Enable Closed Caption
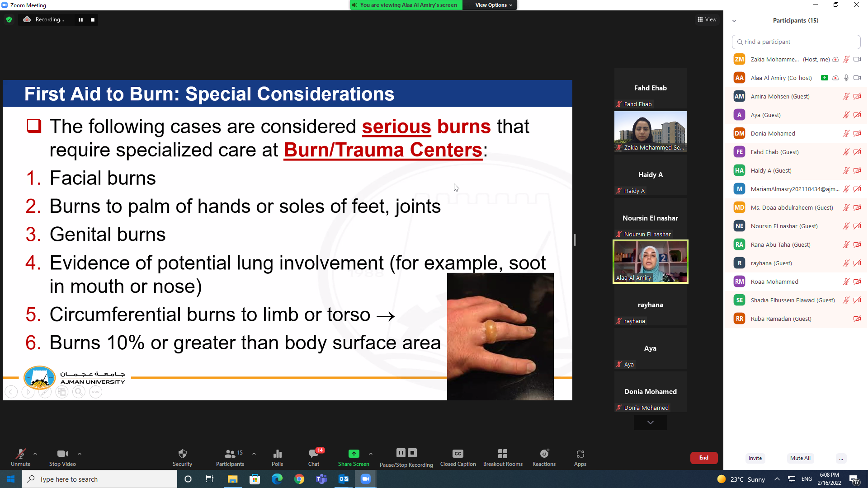 [458, 457]
